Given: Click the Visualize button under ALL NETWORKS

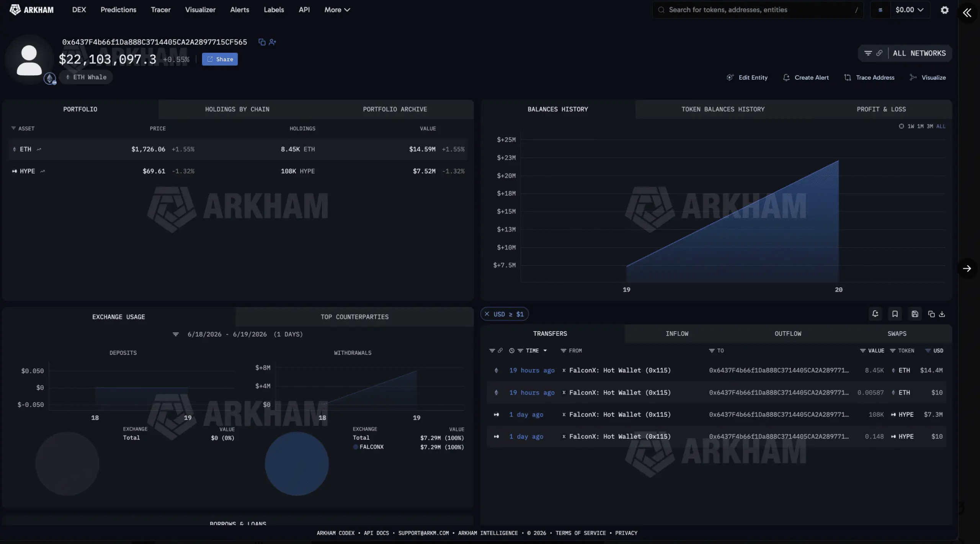Looking at the screenshot, I should point(928,78).
